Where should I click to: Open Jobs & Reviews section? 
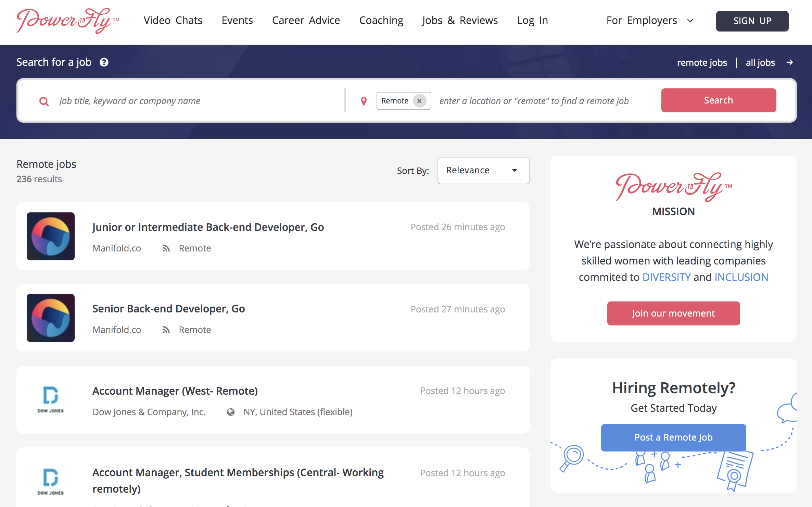pos(460,21)
